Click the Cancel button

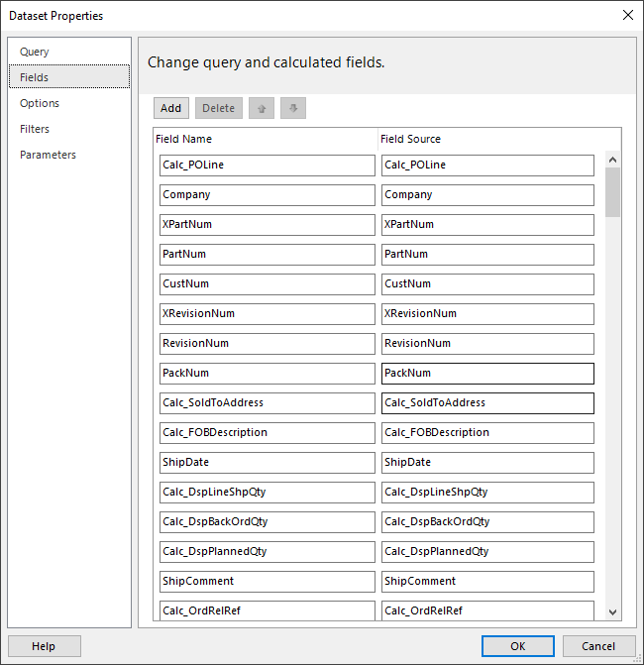598,646
